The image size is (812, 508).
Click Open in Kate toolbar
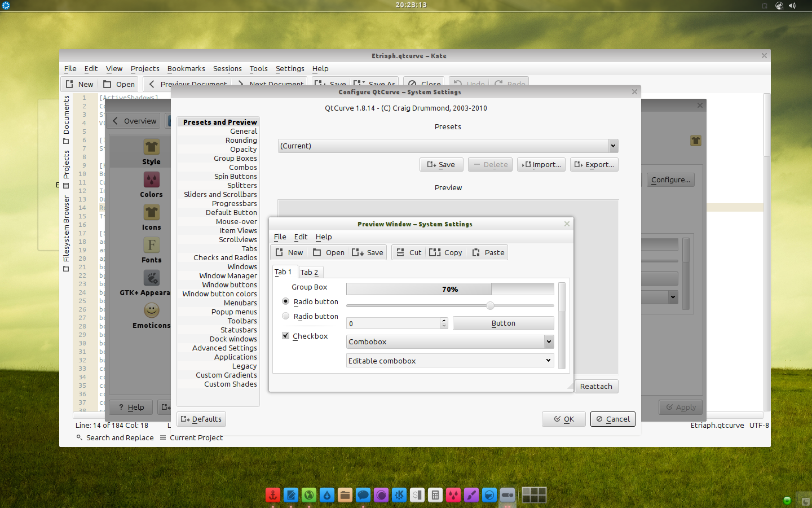coord(118,84)
